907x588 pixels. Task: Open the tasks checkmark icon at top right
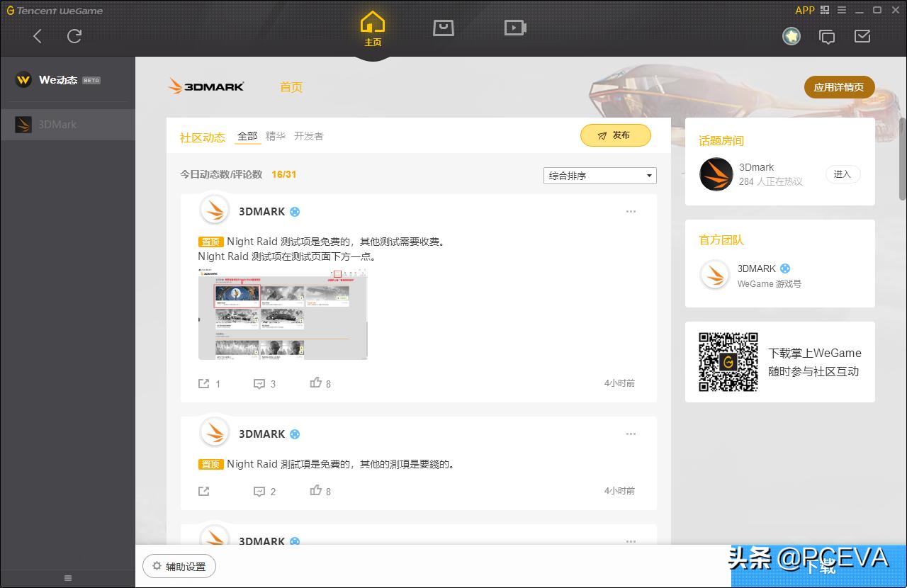[862, 36]
